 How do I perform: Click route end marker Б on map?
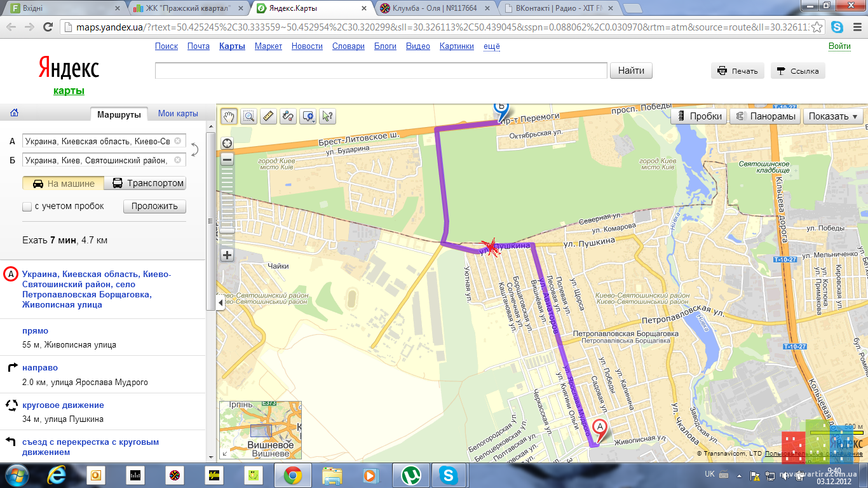[502, 111]
